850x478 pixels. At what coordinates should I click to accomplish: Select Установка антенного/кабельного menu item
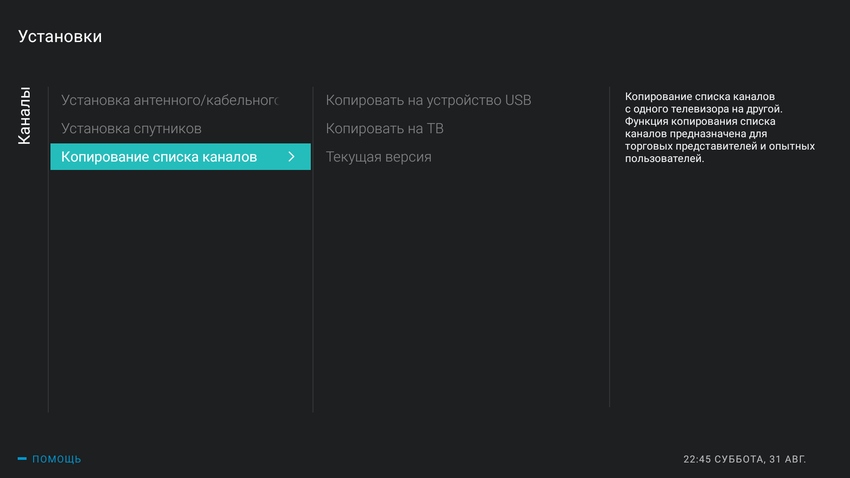pyautogui.click(x=169, y=100)
